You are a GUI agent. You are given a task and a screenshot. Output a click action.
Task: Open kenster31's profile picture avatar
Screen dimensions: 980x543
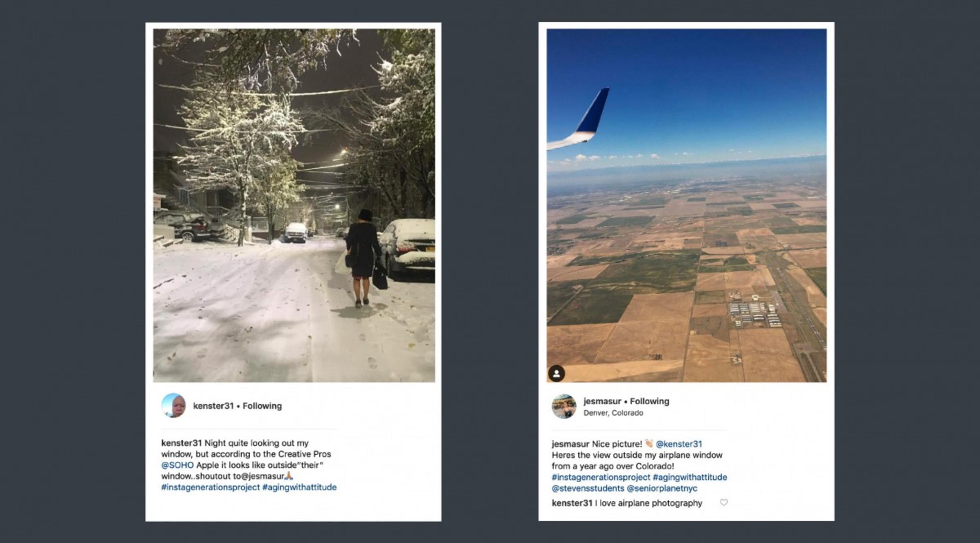(174, 405)
